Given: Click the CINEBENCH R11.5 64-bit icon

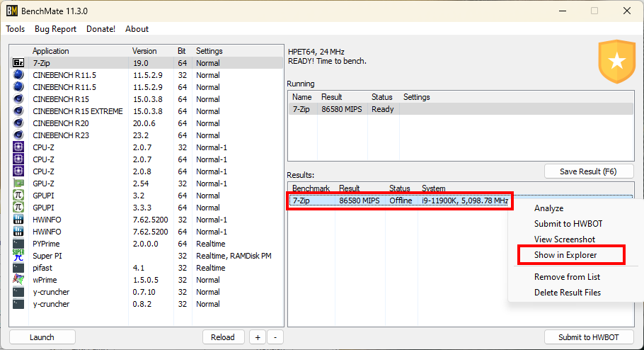Looking at the screenshot, I should pyautogui.click(x=18, y=86).
